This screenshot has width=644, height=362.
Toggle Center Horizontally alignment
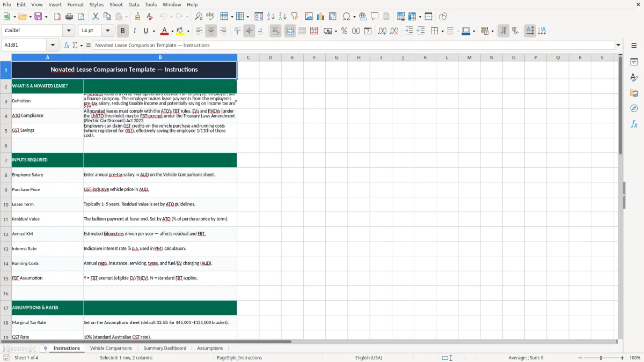coord(211,31)
